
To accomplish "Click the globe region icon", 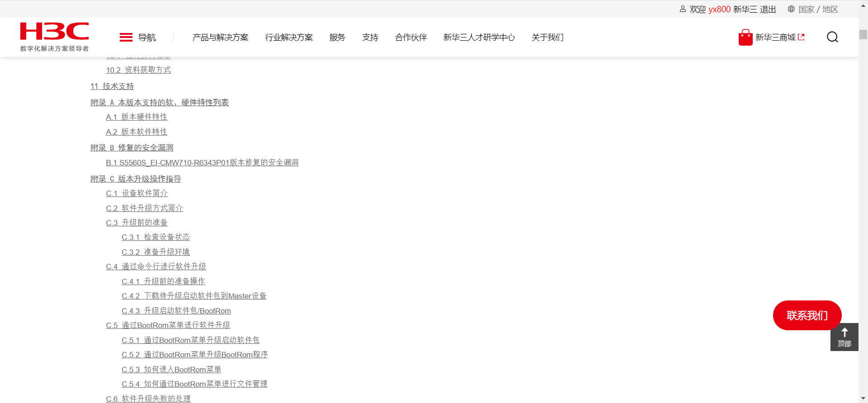I will tap(791, 9).
